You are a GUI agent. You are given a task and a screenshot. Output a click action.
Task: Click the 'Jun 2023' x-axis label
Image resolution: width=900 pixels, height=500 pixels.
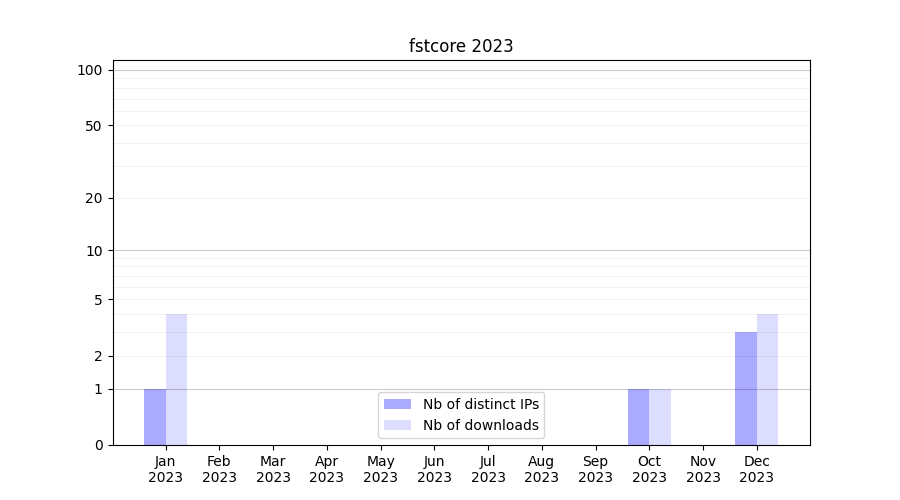(x=434, y=469)
